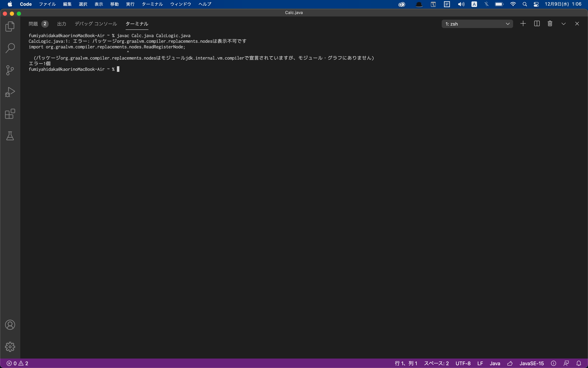Open the Source Control view

10,70
